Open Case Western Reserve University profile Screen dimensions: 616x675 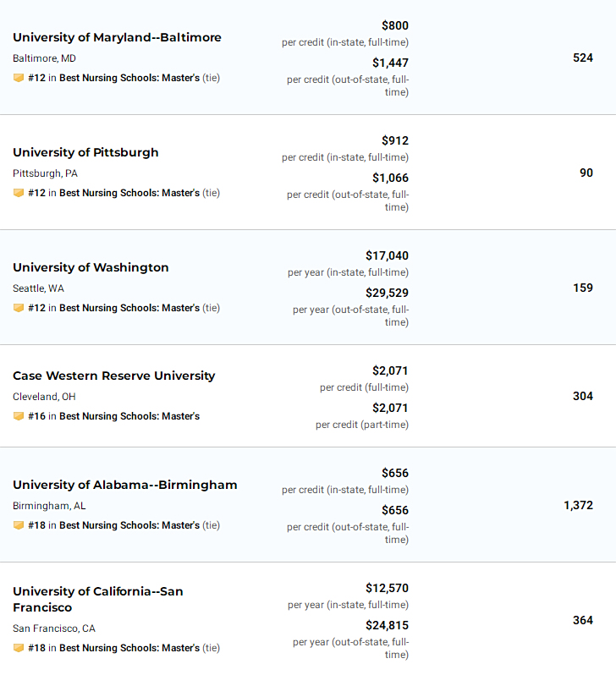pyautogui.click(x=113, y=376)
